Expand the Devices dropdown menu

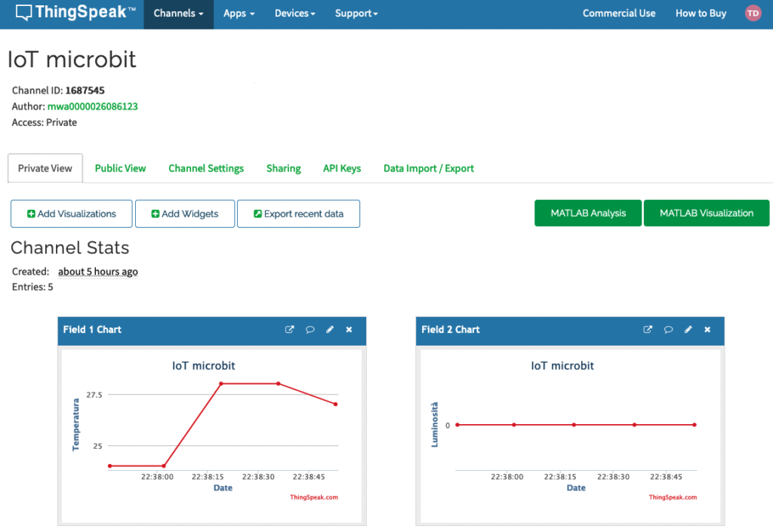pos(294,14)
